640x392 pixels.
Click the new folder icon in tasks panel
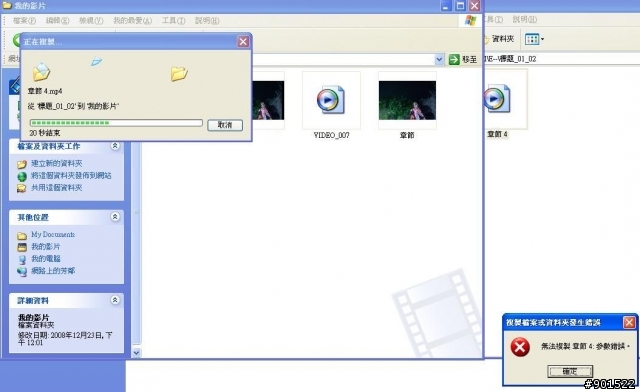tap(22, 164)
